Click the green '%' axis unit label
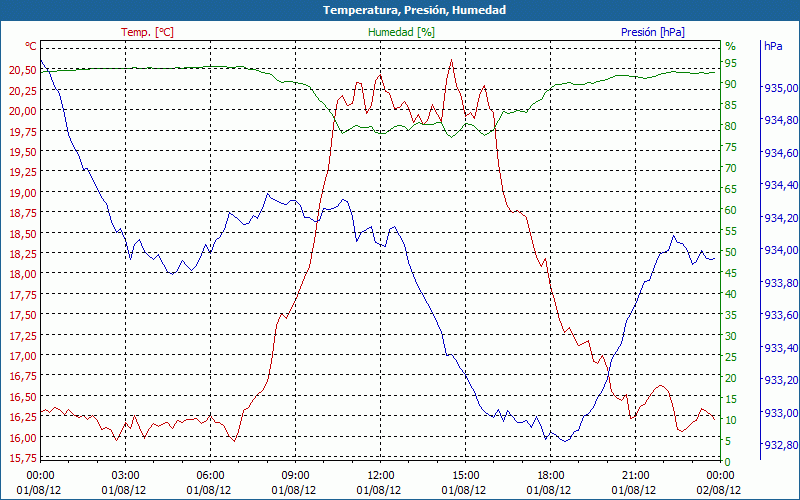Screen dimensions: 800x500 731,46
